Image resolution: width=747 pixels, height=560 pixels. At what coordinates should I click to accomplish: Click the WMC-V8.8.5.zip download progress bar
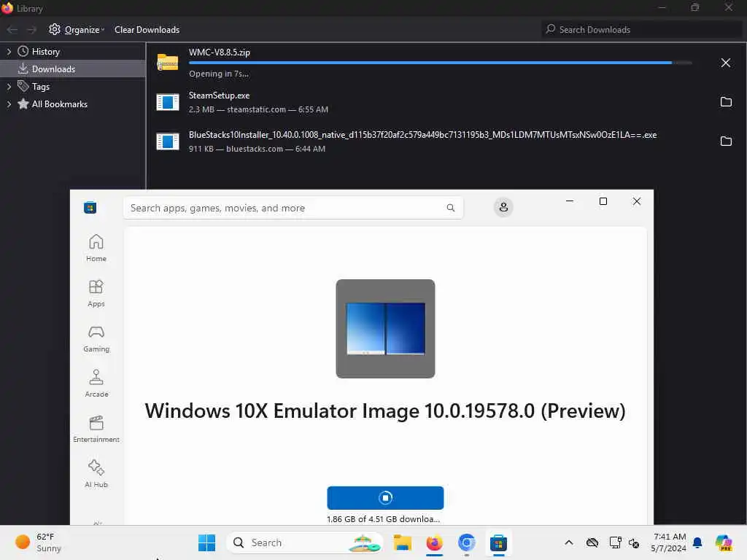coord(440,63)
